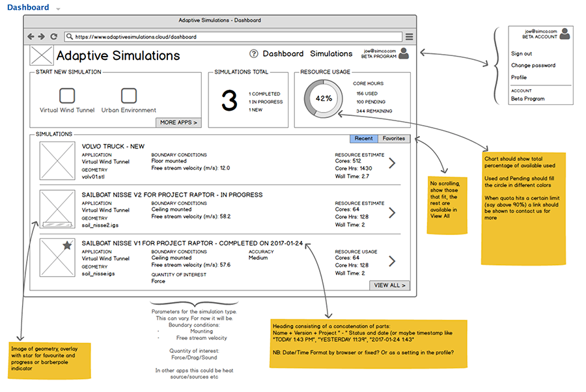
Task: Reload the page with the refresh icon
Action: point(54,36)
